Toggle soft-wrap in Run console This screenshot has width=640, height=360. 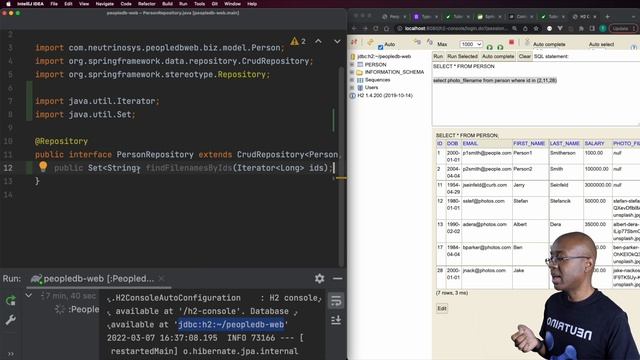336,301
